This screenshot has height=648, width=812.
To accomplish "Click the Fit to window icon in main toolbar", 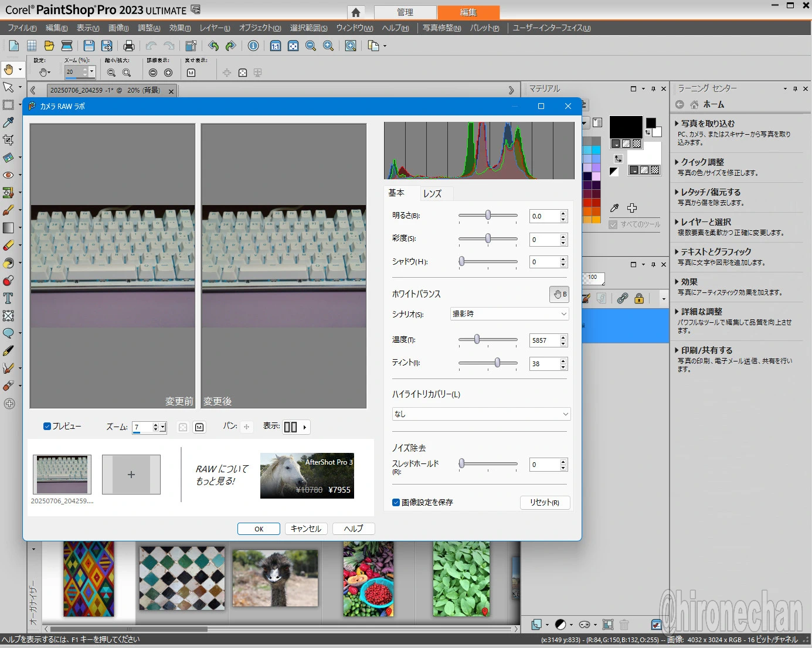I will tap(293, 46).
